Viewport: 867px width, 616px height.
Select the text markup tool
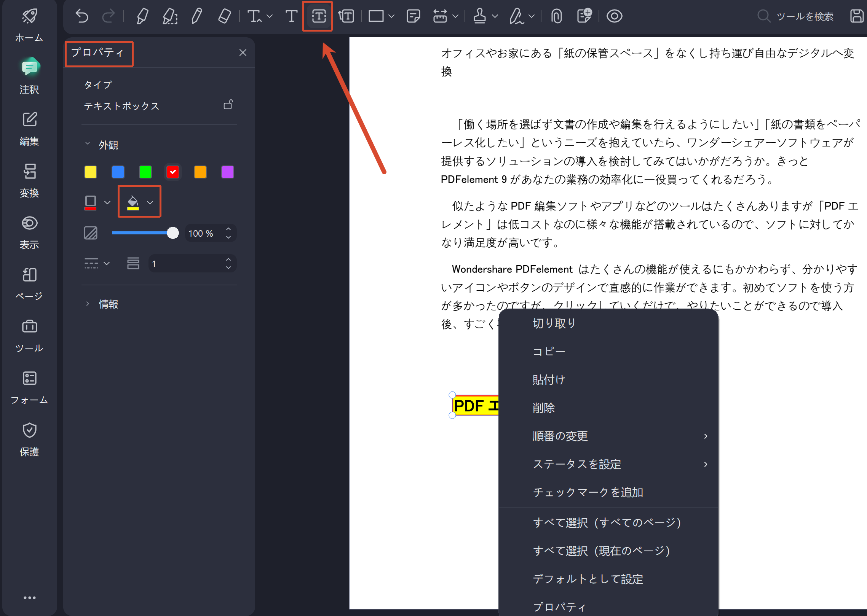(254, 16)
